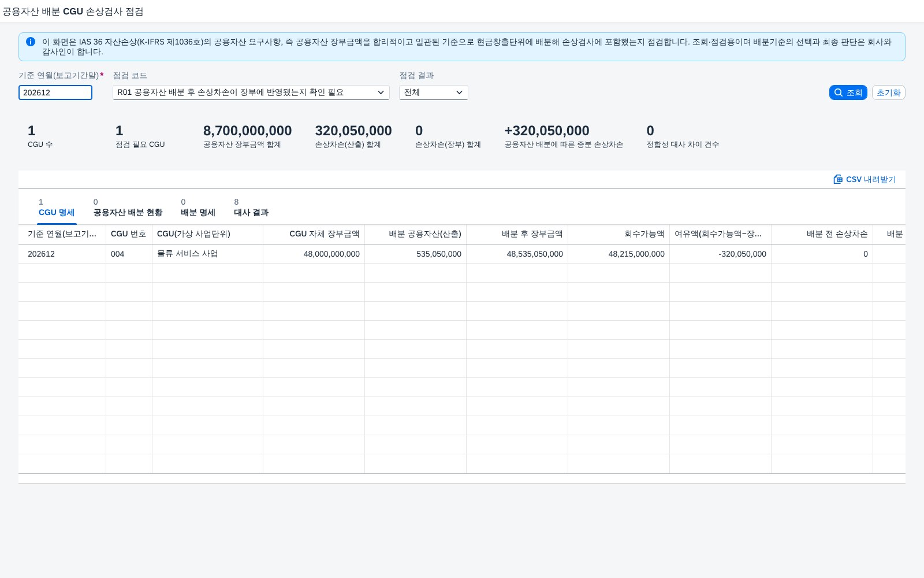
Task: Click the 535,050,000 cell
Action: [415, 254]
